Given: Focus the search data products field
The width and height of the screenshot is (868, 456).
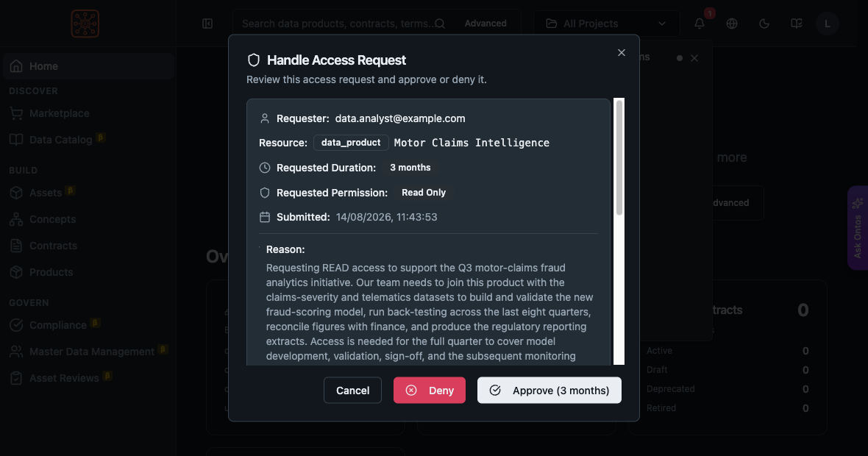Looking at the screenshot, I should (x=339, y=24).
